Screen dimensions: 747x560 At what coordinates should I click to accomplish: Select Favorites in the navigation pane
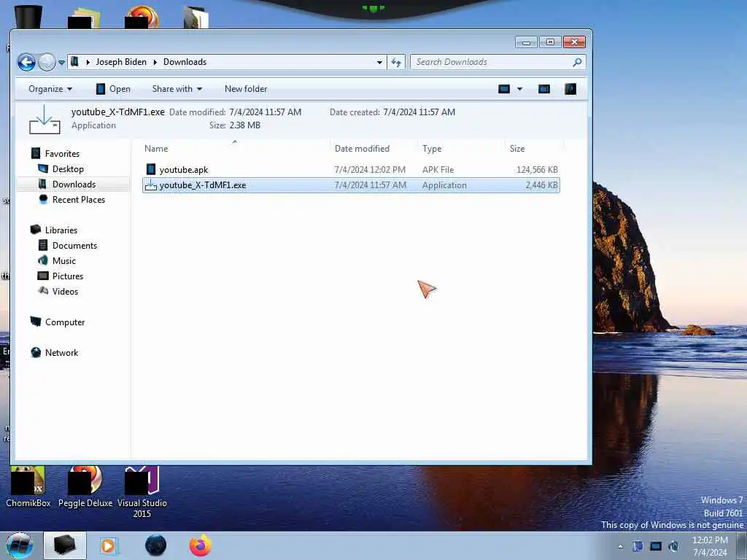[x=63, y=154]
